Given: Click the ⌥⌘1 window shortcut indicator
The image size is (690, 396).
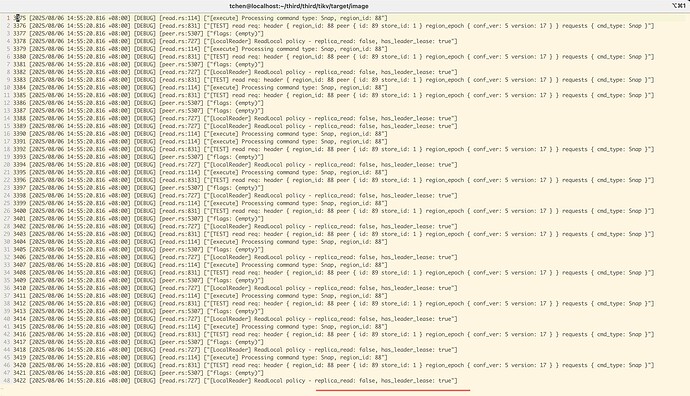Looking at the screenshot, I should click(x=679, y=6).
